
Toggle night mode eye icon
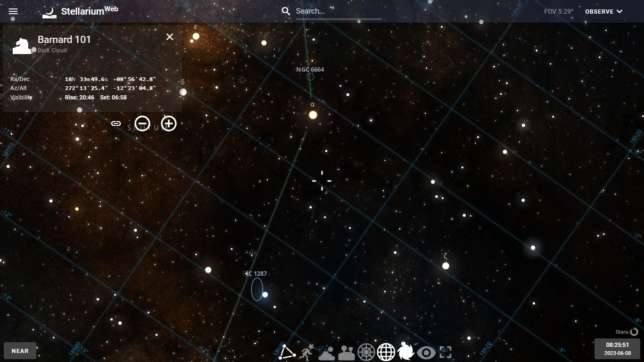426,352
